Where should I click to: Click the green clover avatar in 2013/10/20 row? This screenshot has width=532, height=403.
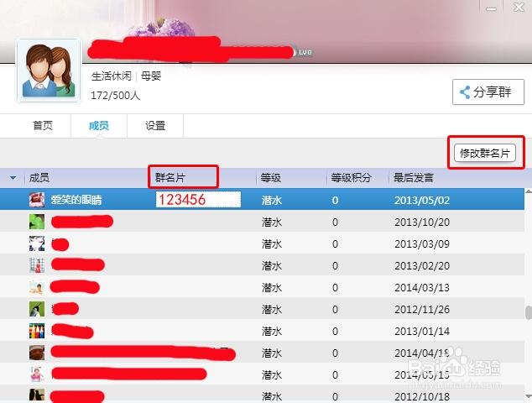point(37,222)
